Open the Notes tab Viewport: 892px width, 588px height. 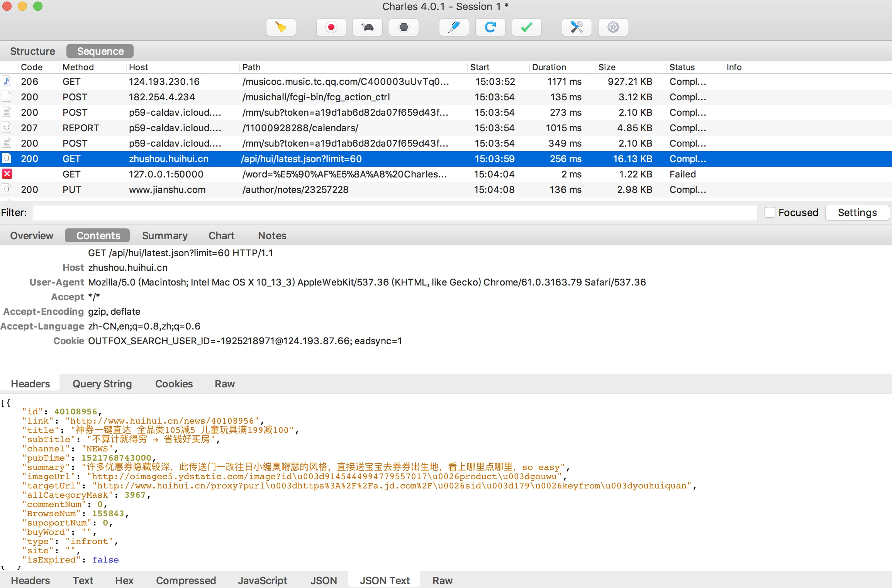tap(272, 236)
